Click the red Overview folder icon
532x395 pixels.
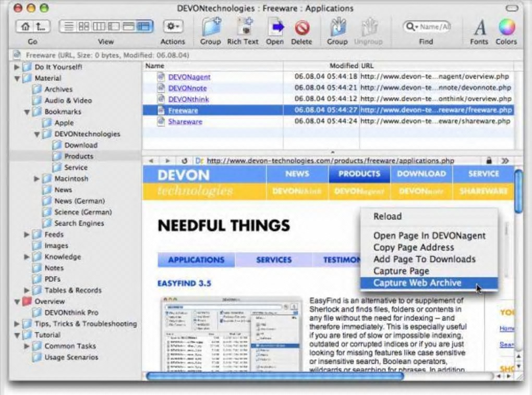pos(27,301)
